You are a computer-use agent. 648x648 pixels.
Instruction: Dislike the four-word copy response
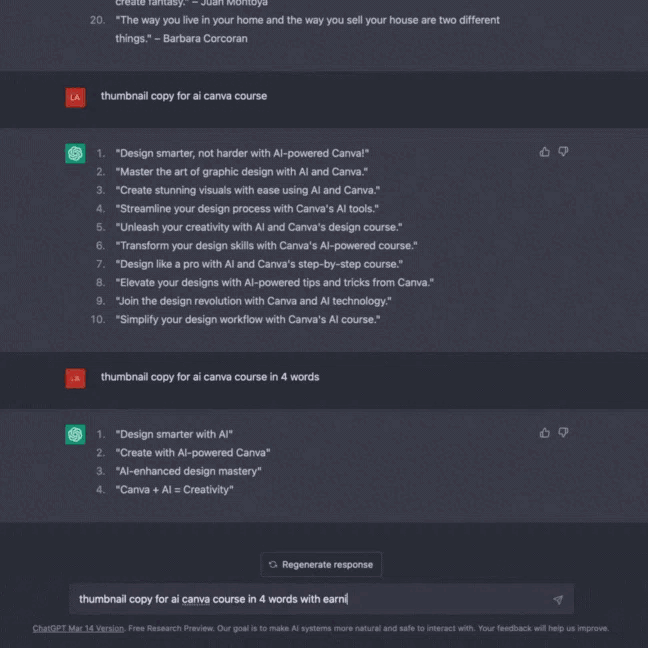coord(563,433)
